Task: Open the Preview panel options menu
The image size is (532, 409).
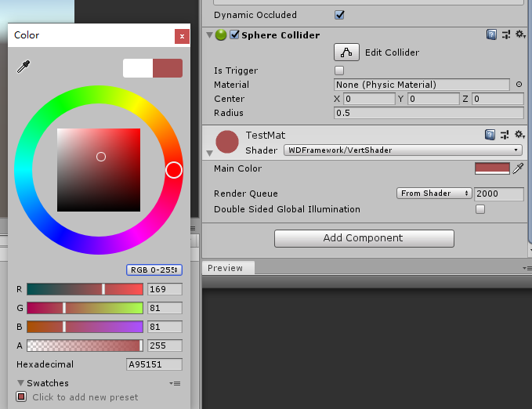Action: tap(527, 268)
